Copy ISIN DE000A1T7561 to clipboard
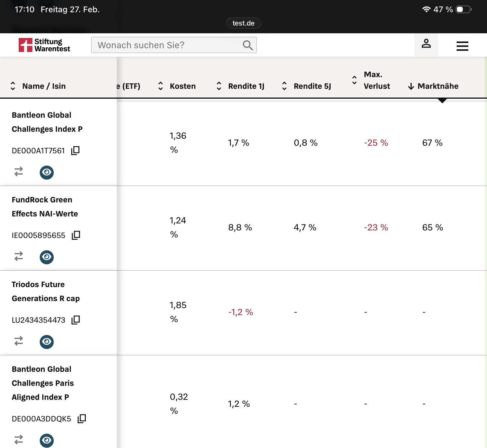This screenshot has width=487, height=448. click(x=75, y=150)
